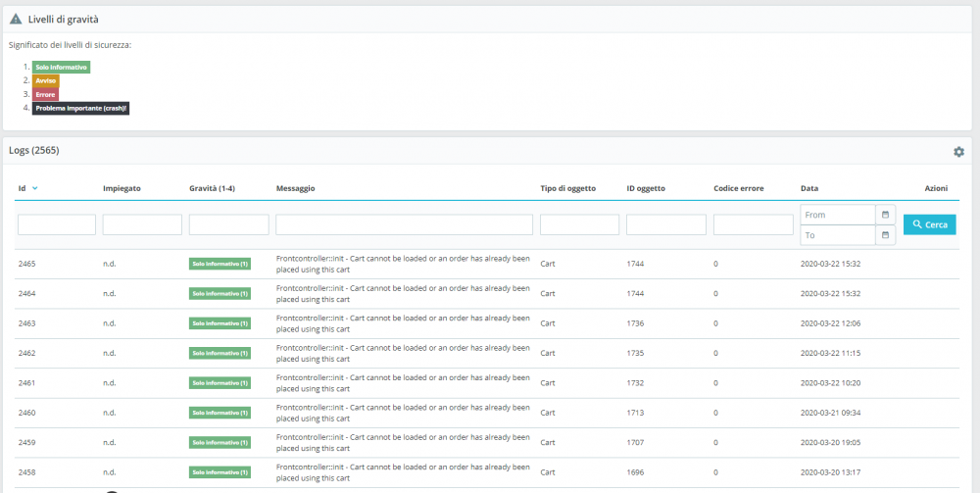Click the To date input field
Image resolution: width=980 pixels, height=493 pixels.
[x=837, y=235]
